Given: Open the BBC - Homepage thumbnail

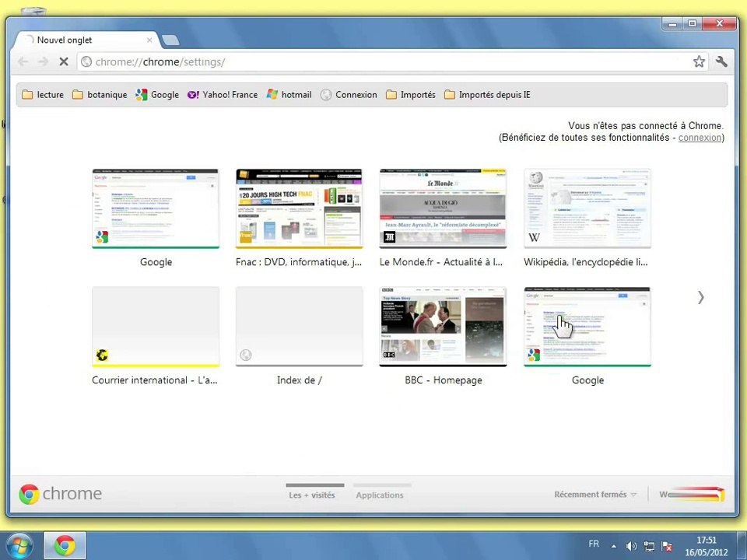Looking at the screenshot, I should tap(443, 327).
